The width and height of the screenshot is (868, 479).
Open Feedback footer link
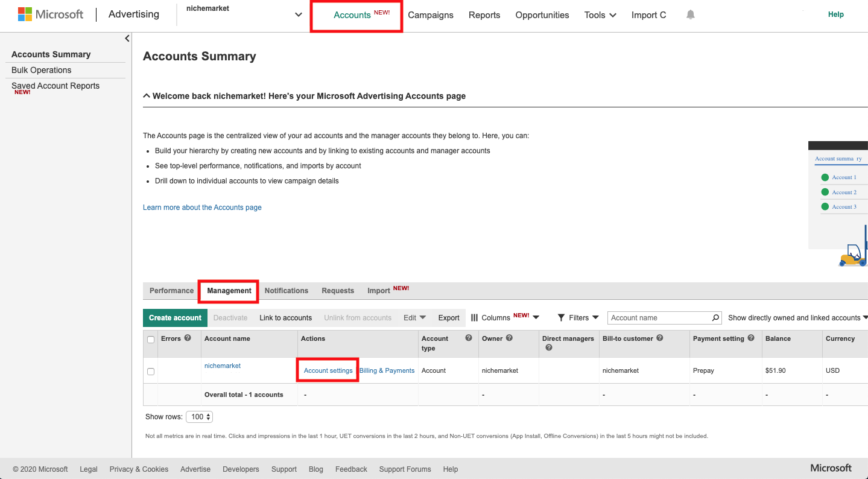[x=351, y=469]
